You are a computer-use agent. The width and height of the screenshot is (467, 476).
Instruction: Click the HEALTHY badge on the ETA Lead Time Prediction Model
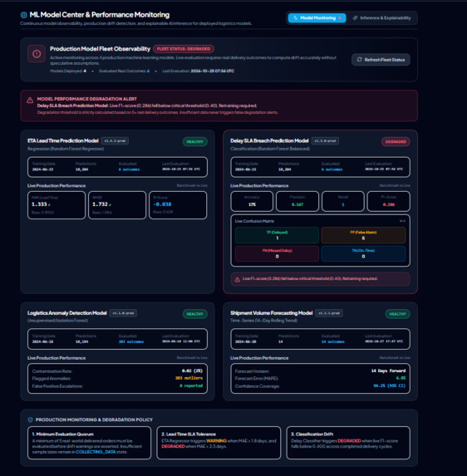click(195, 141)
